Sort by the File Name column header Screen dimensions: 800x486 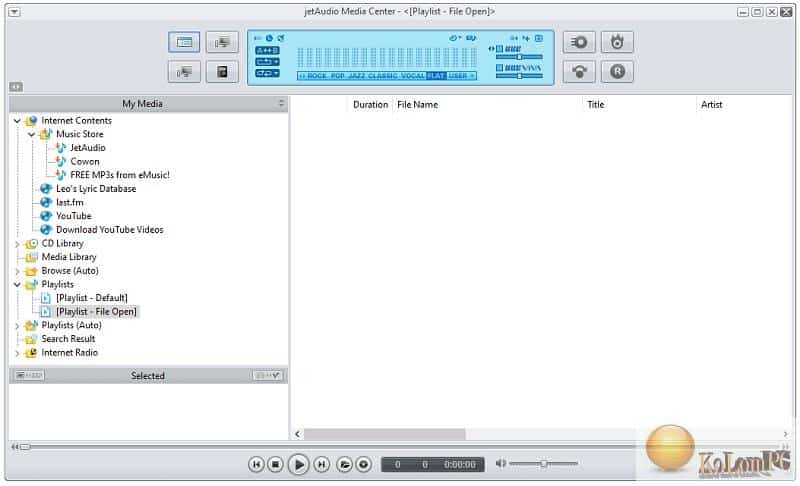[417, 105]
